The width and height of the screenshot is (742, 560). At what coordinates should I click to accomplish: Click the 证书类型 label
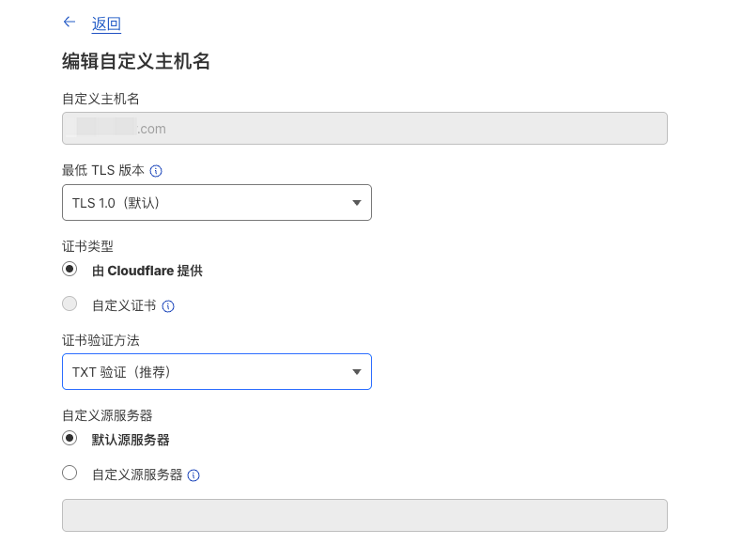coord(87,246)
